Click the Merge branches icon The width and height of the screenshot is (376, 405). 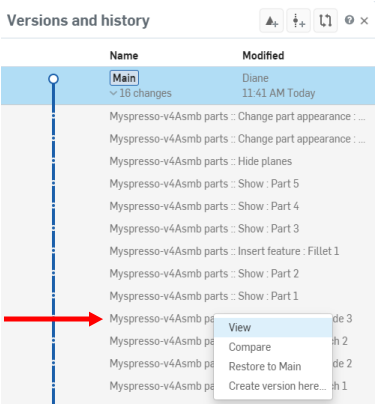pyautogui.click(x=325, y=21)
